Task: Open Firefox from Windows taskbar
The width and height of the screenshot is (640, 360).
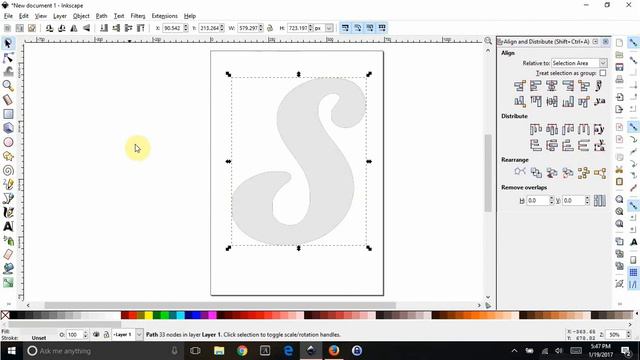Action: 333,351
